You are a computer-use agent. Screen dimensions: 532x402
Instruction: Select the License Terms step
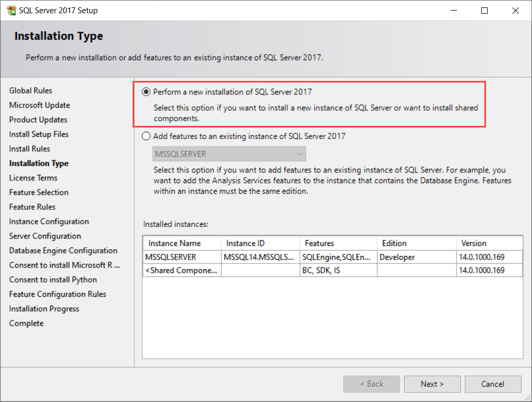point(33,178)
